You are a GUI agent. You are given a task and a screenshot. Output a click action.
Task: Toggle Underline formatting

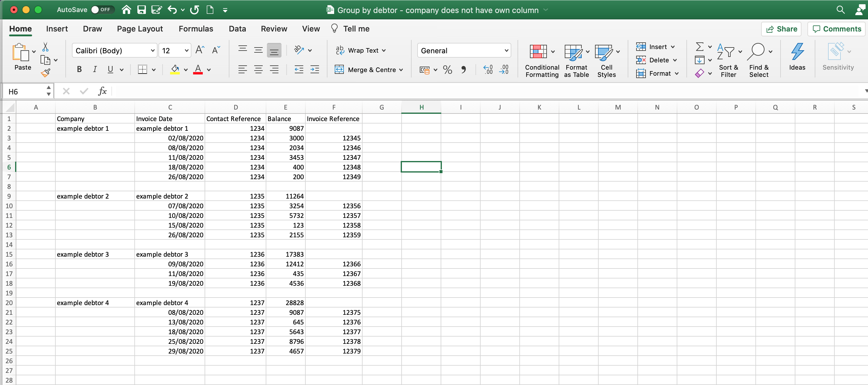[110, 69]
